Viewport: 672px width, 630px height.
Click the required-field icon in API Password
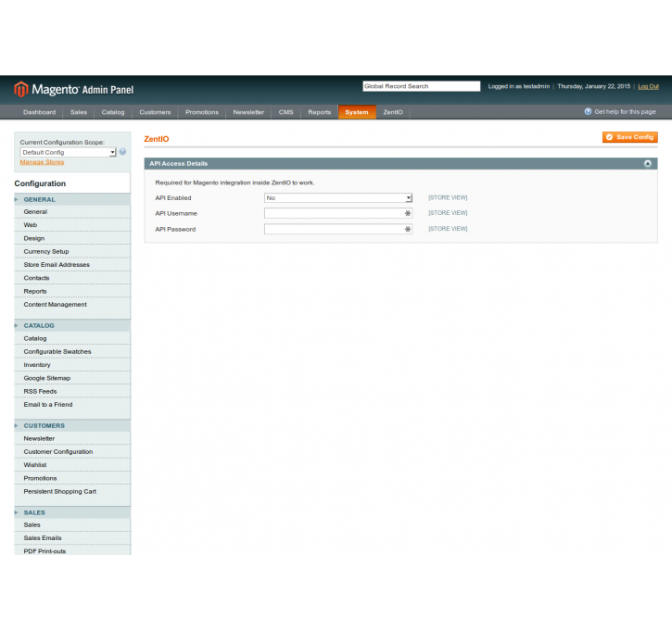(x=408, y=229)
